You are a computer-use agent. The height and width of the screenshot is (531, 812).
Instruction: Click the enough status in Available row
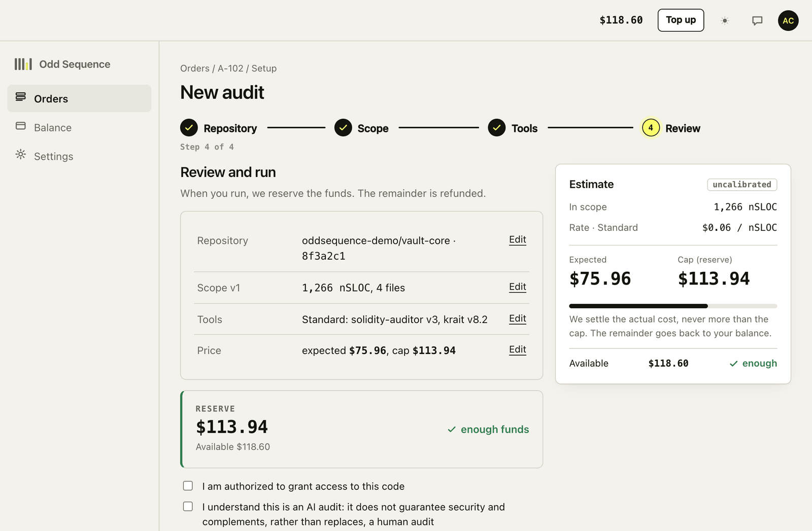[x=753, y=363]
